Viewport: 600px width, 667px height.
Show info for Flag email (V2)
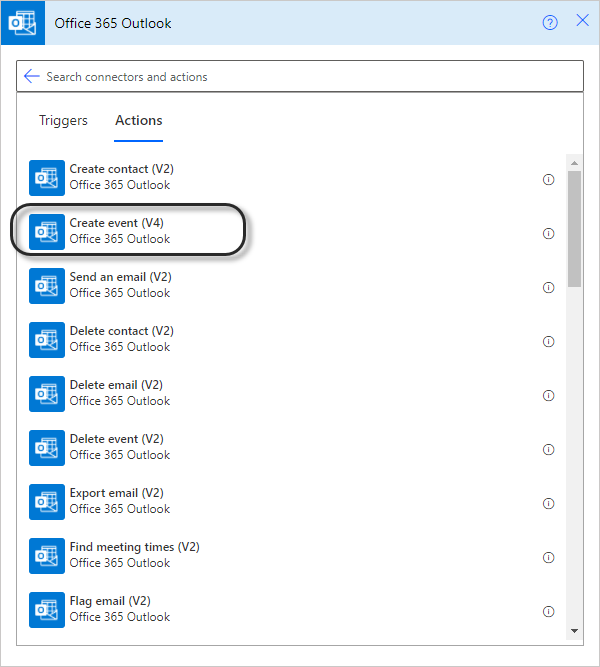click(549, 612)
